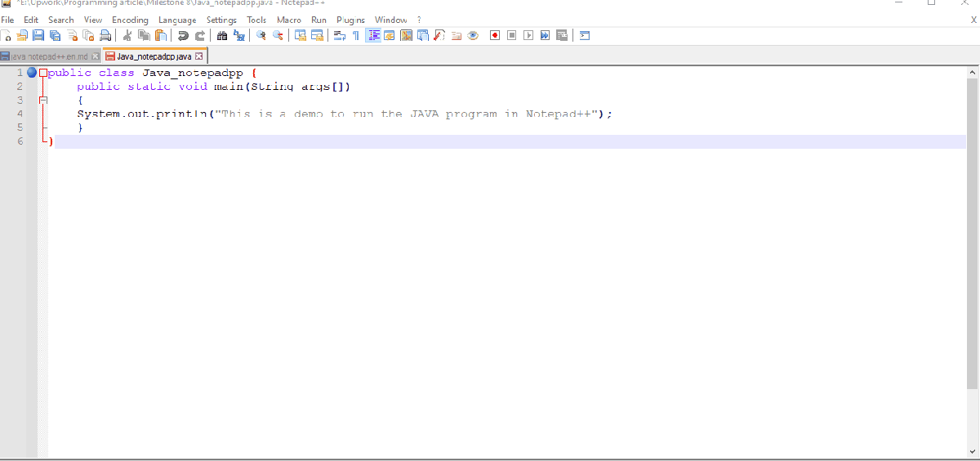The image size is (980, 461).
Task: Toggle Word Wrap in the toolbar
Action: 340,35
